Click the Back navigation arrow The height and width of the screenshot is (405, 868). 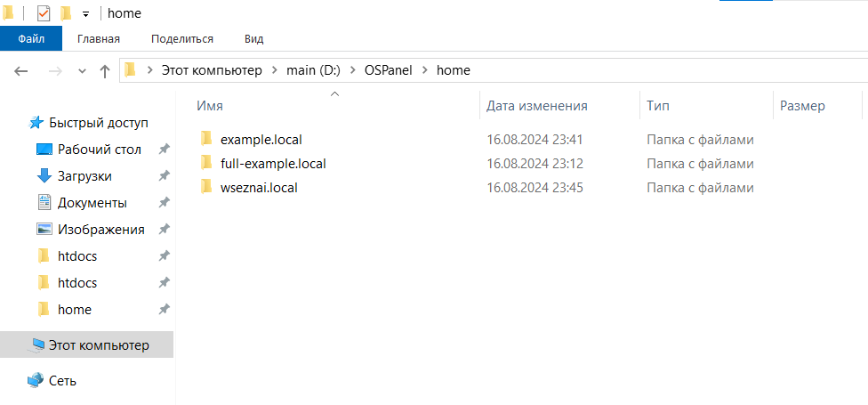(20, 71)
